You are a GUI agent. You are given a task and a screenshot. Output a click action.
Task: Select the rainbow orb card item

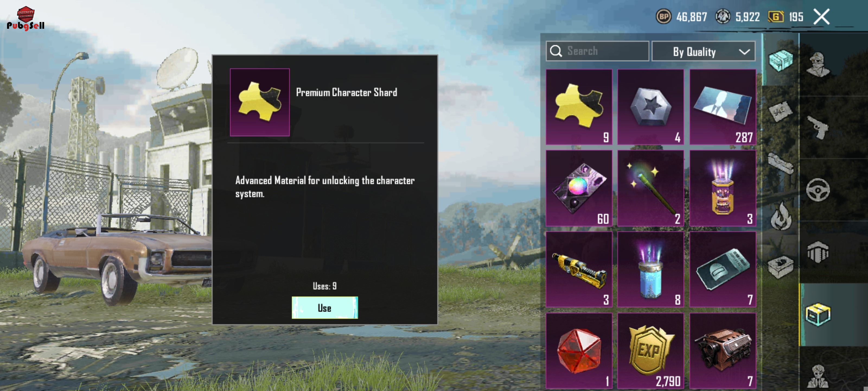tap(579, 188)
